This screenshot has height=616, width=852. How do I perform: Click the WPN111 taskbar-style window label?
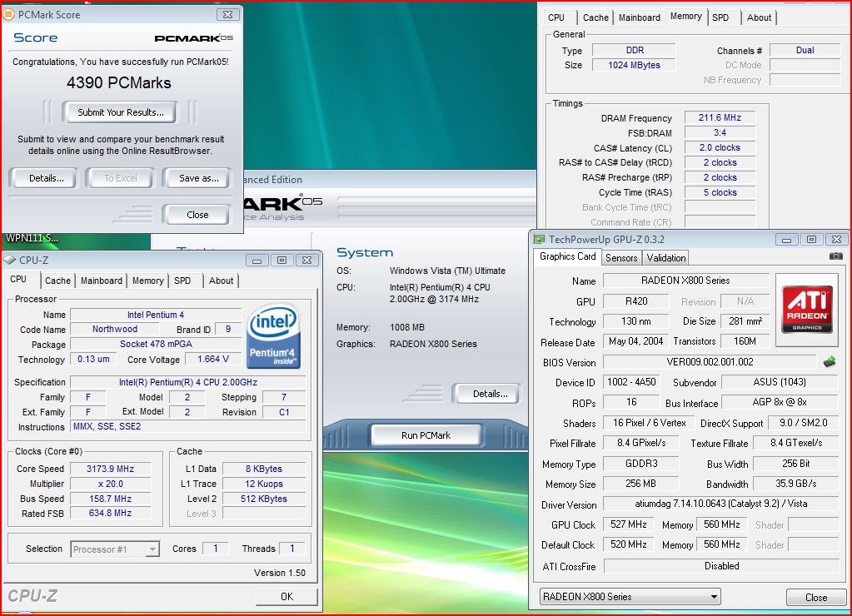(x=32, y=238)
